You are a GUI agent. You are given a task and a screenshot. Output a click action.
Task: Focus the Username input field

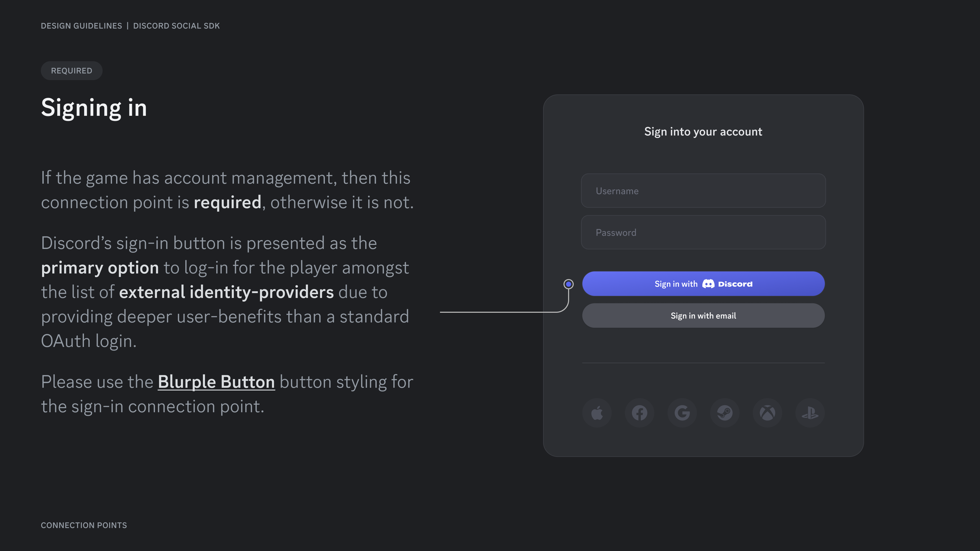703,191
